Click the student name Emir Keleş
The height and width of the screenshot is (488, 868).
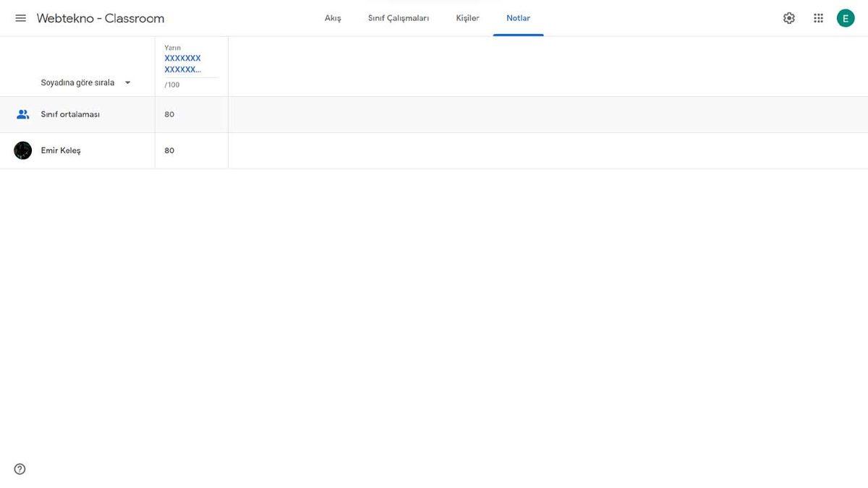coord(61,150)
